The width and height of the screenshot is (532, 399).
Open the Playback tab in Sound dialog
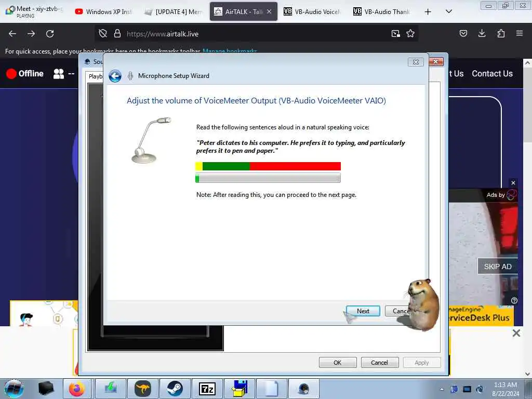click(95, 76)
